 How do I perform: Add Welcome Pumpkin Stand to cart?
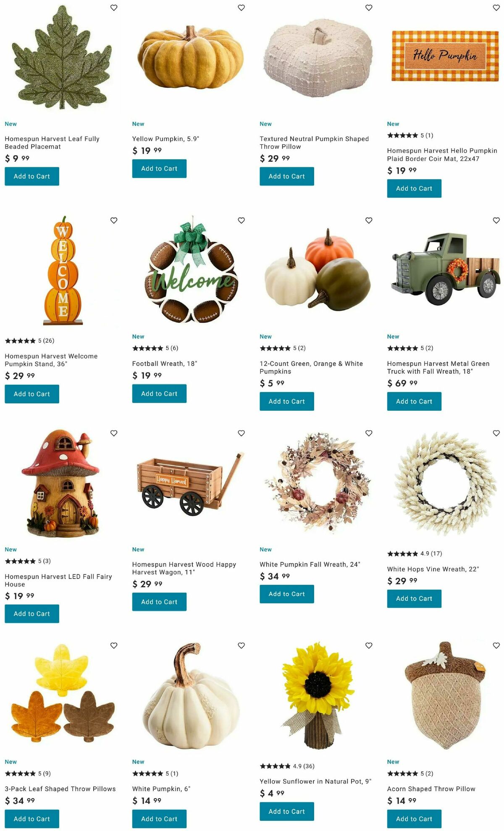point(32,394)
